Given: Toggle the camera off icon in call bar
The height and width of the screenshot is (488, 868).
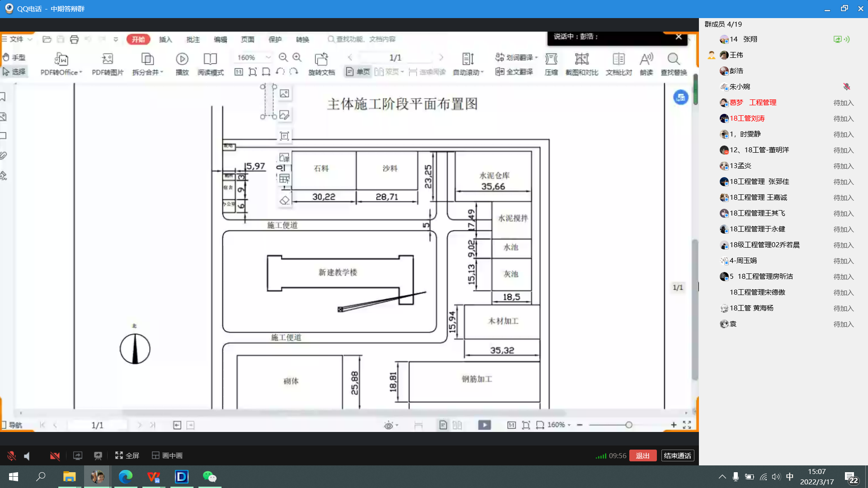Looking at the screenshot, I should coord(55,456).
